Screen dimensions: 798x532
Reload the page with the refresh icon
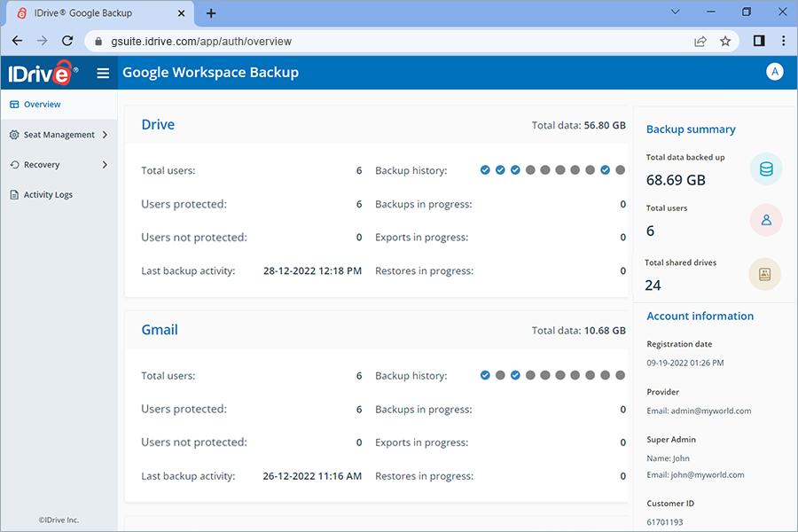click(x=67, y=41)
